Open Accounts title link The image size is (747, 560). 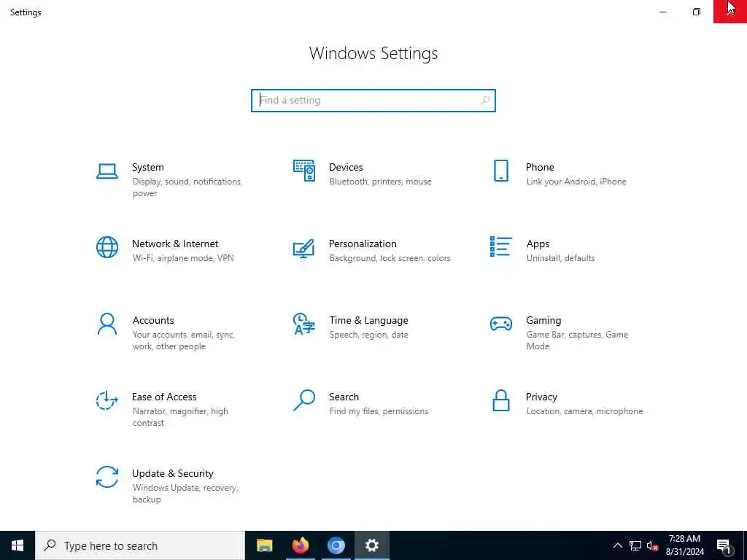(x=153, y=321)
